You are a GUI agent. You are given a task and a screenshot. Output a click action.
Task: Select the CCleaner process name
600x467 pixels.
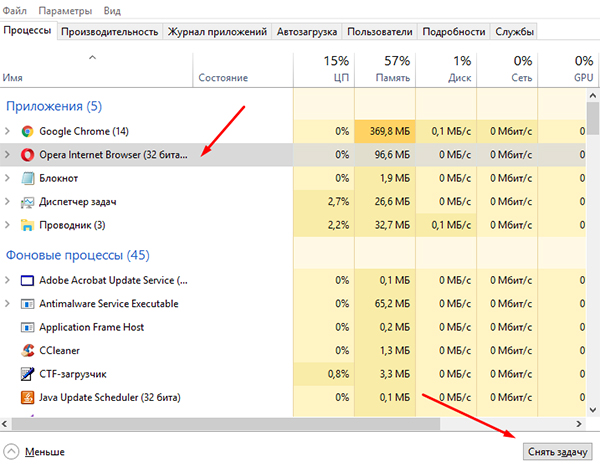point(59,351)
